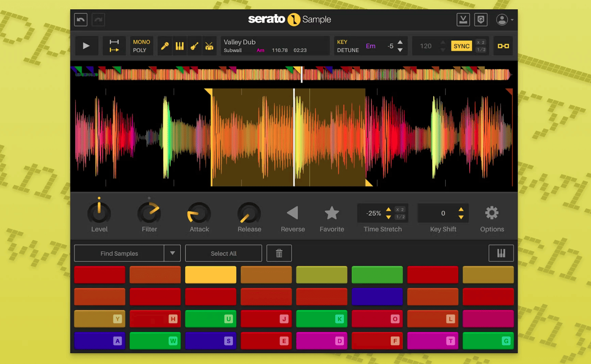Open the user account menu

(504, 19)
